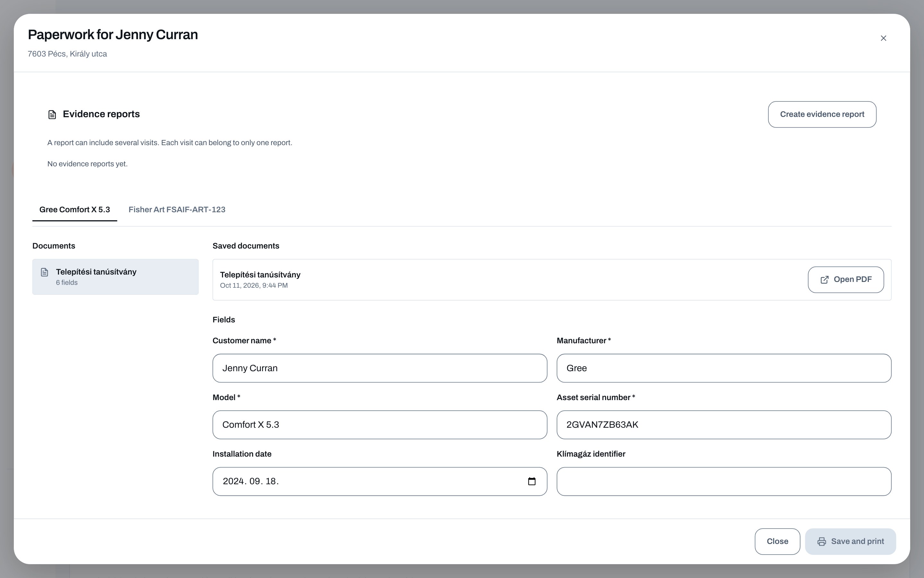Click the Close button in the footer
The width and height of the screenshot is (924, 578).
tap(777, 541)
